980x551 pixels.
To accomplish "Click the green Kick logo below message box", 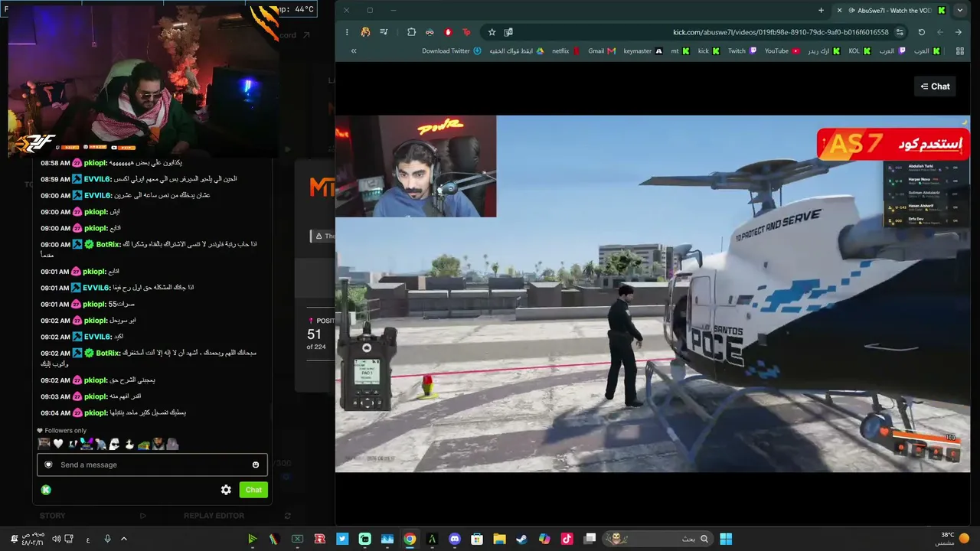I will click(46, 490).
